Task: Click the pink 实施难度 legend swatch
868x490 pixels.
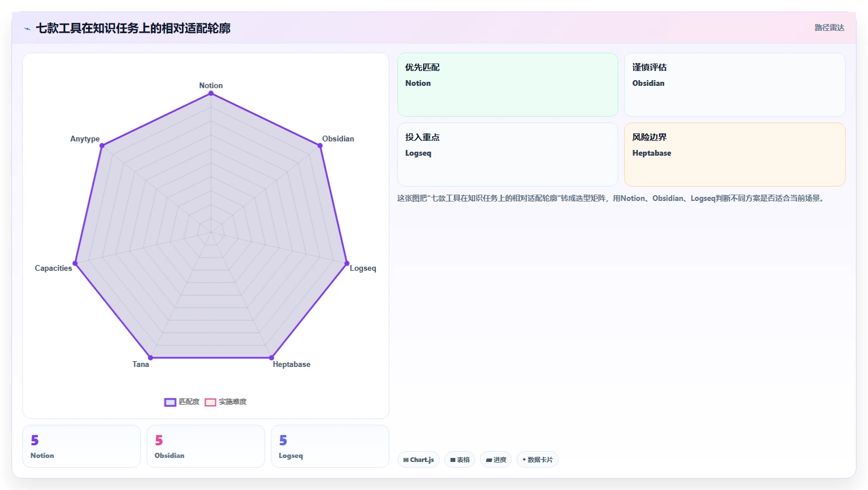Action: pyautogui.click(x=210, y=402)
